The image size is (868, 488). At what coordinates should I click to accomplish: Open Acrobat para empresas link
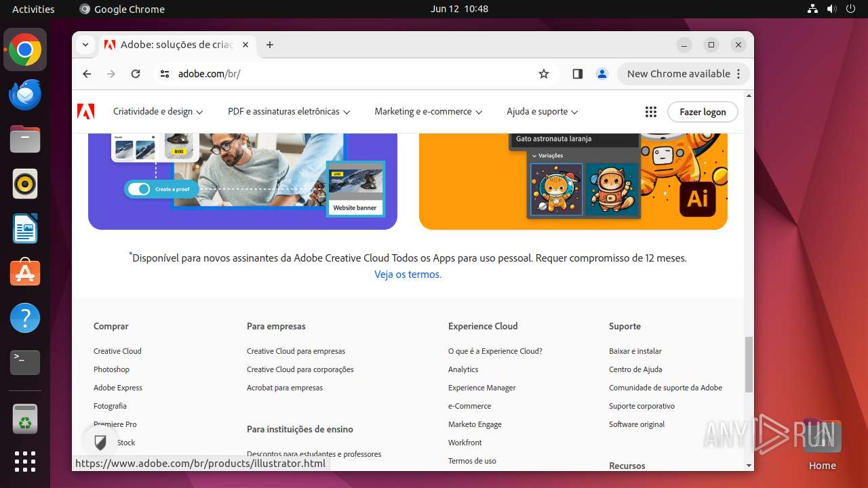point(285,388)
